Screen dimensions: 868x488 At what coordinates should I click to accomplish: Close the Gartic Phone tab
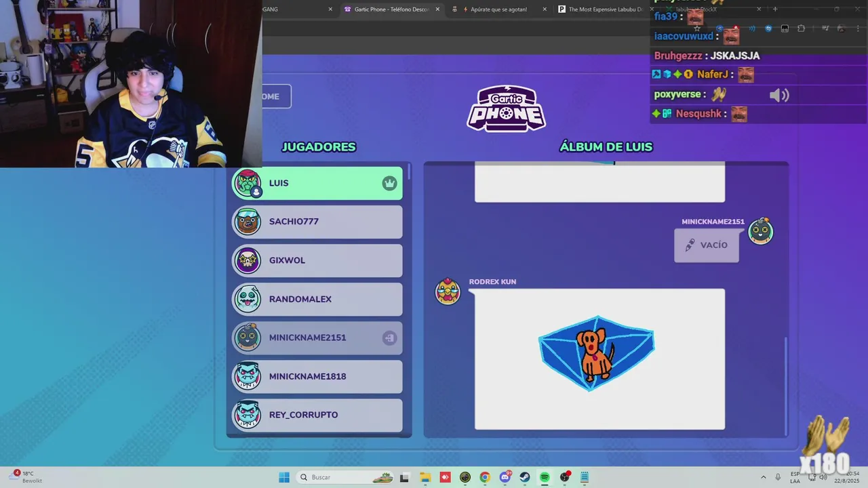pyautogui.click(x=437, y=9)
